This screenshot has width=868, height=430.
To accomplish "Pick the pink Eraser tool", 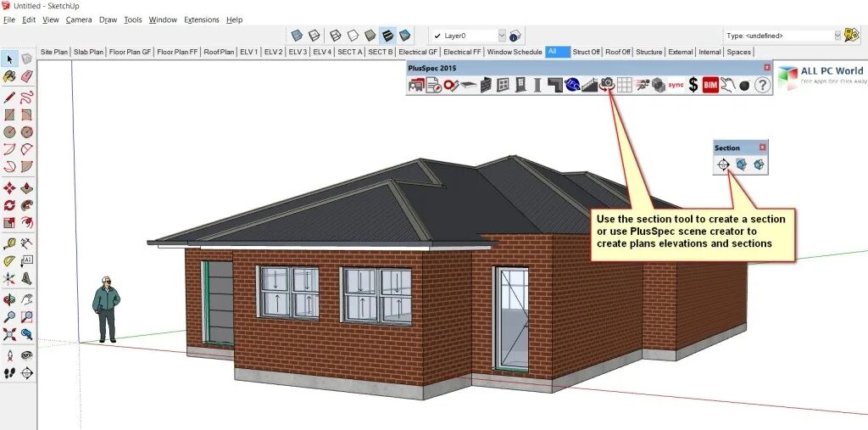I will pyautogui.click(x=26, y=76).
